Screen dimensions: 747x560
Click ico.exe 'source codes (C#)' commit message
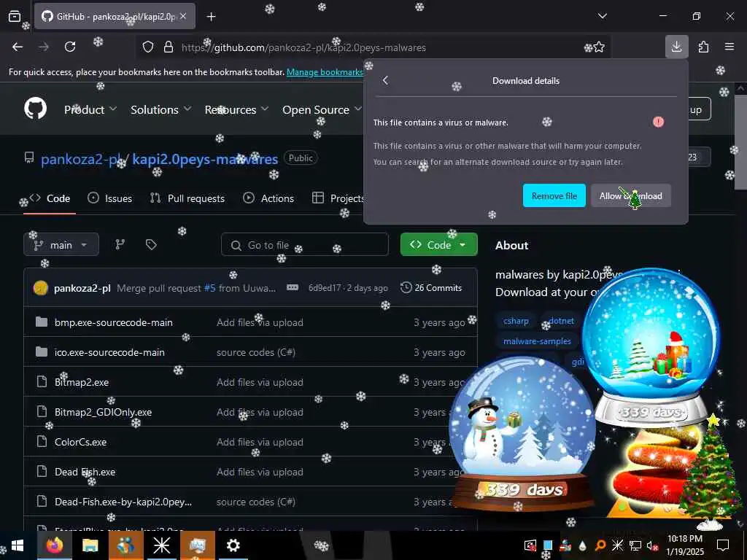pos(256,352)
